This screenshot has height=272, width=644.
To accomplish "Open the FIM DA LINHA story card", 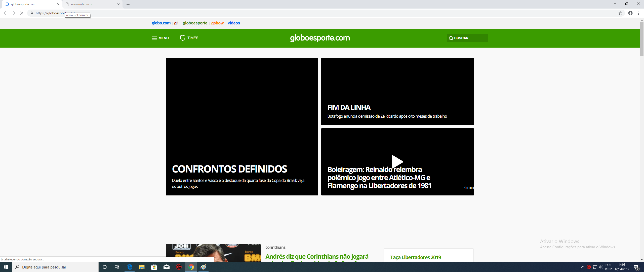I will point(397,91).
